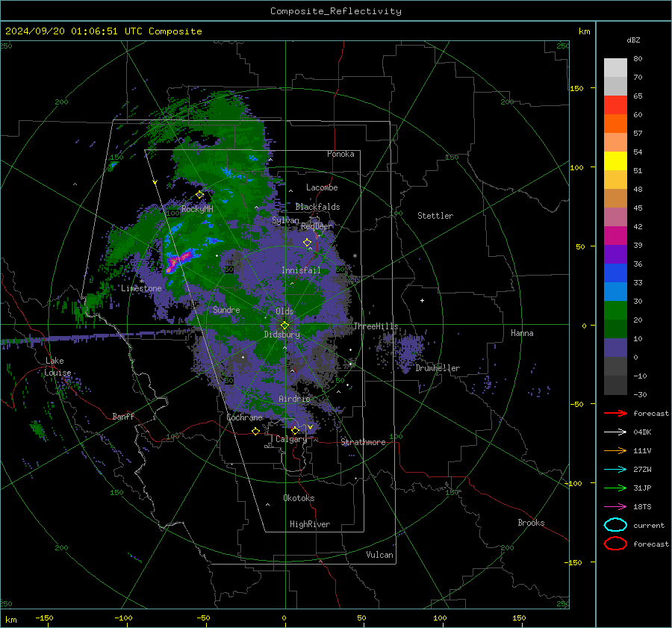The image size is (672, 628).
Task: Click the white 04DK arrow legend icon
Action: click(x=615, y=432)
